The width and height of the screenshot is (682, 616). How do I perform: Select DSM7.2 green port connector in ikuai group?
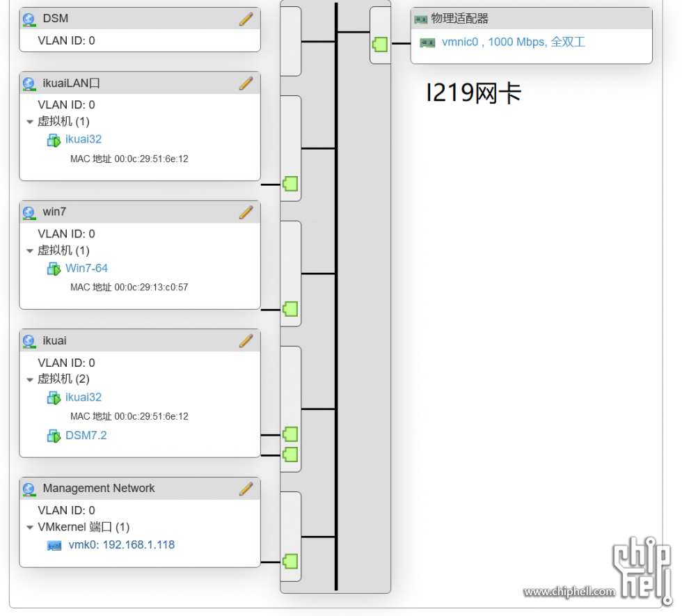coord(290,455)
